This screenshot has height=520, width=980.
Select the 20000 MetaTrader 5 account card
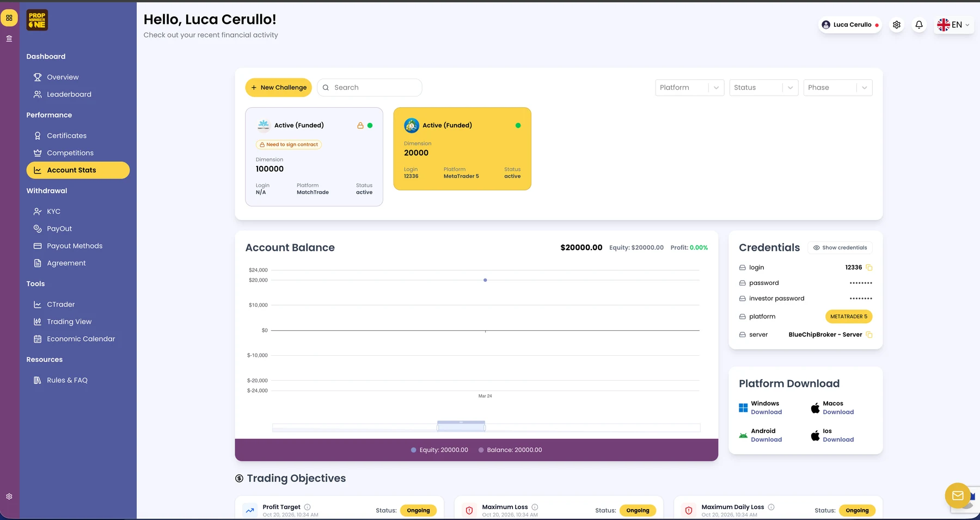click(462, 149)
